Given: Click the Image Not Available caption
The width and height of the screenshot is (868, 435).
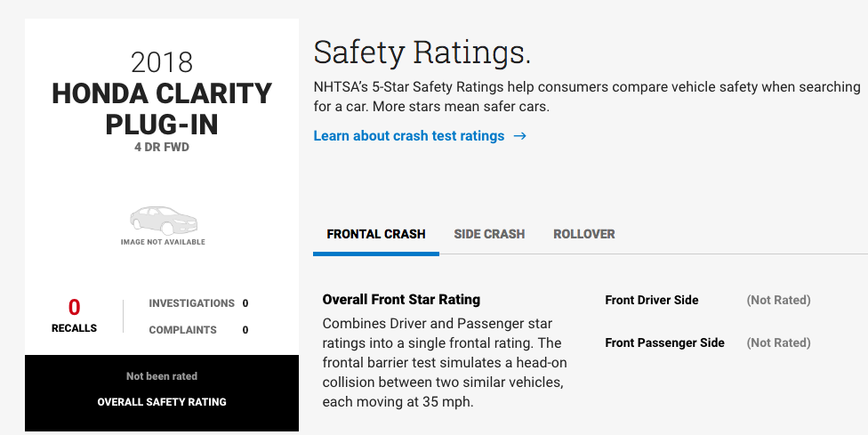Looking at the screenshot, I should 163,242.
